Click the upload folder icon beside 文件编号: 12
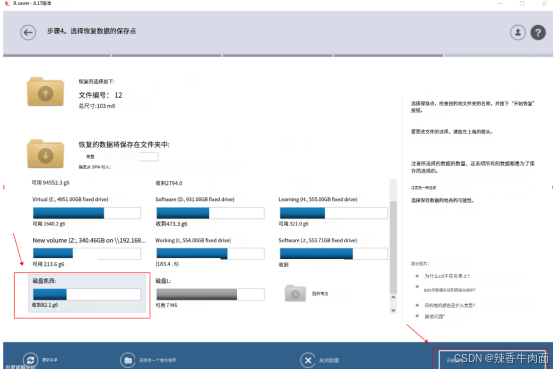Image resolution: width=553 pixels, height=370 pixels. [45, 92]
